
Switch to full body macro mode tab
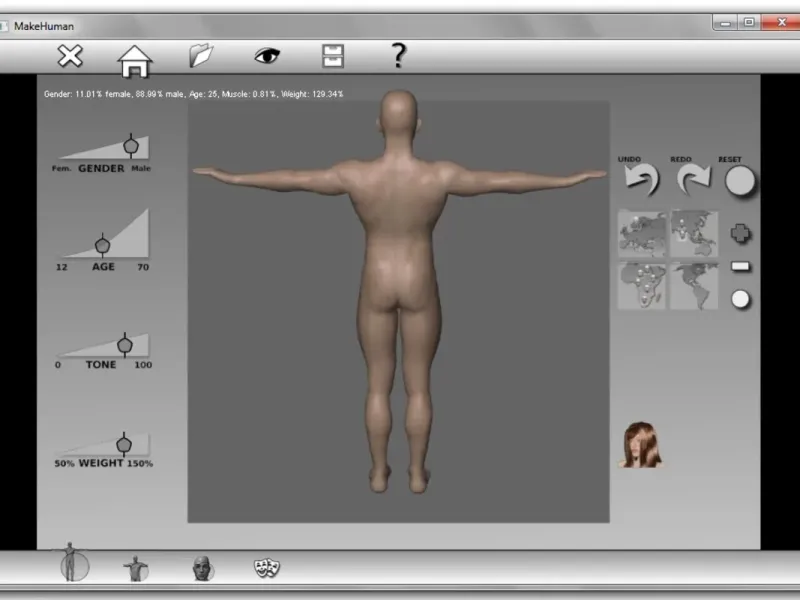[71, 563]
